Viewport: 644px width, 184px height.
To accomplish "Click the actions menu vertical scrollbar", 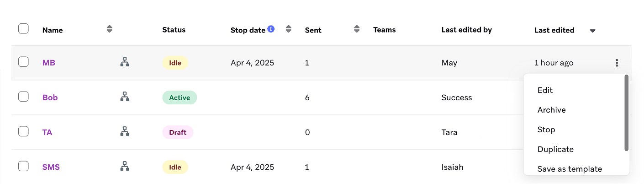I will coord(626,113).
